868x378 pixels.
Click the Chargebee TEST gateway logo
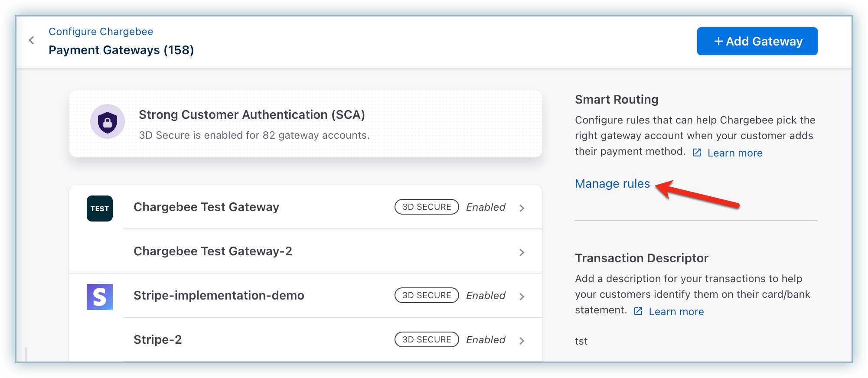pyautogui.click(x=100, y=209)
